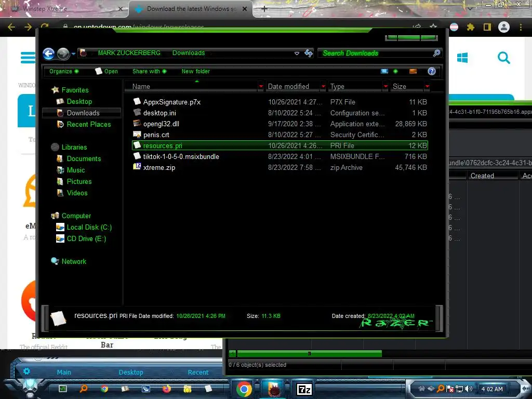The height and width of the screenshot is (399, 532).
Task: Switch to the Winstep Xtreme browser tab
Action: (x=64, y=9)
